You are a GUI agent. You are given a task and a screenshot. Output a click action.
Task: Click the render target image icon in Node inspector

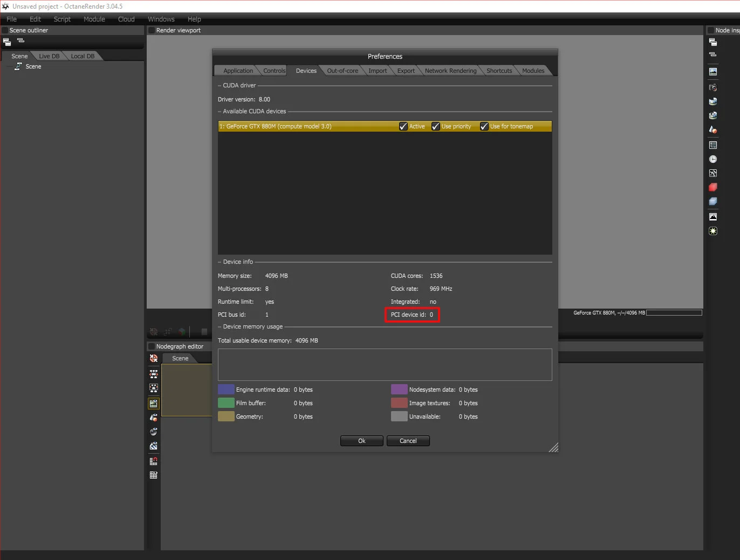713,71
